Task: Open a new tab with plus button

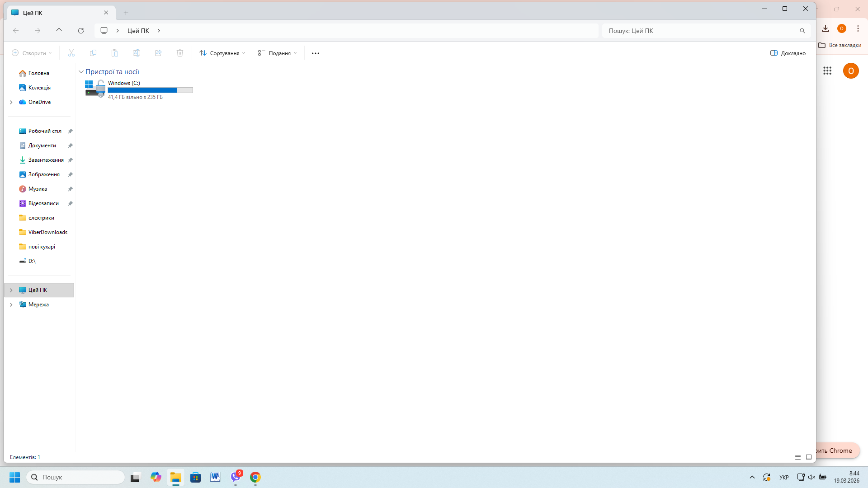Action: click(126, 13)
